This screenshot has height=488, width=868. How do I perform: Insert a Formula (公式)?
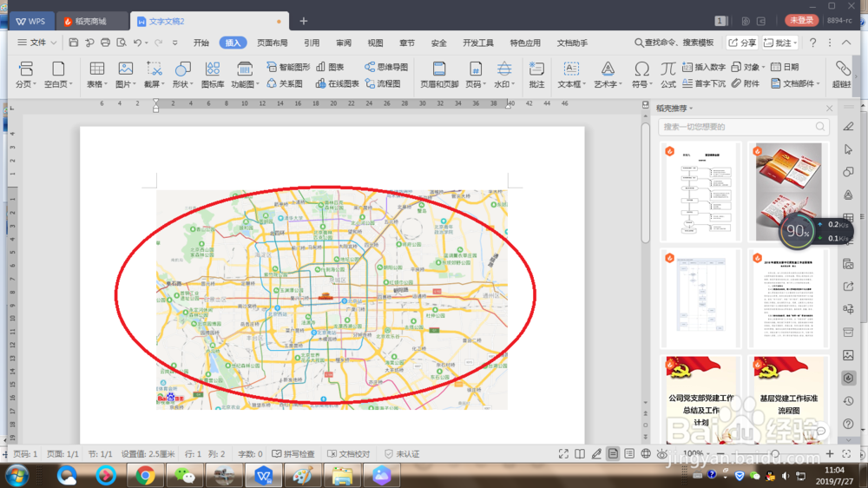pyautogui.click(x=668, y=74)
